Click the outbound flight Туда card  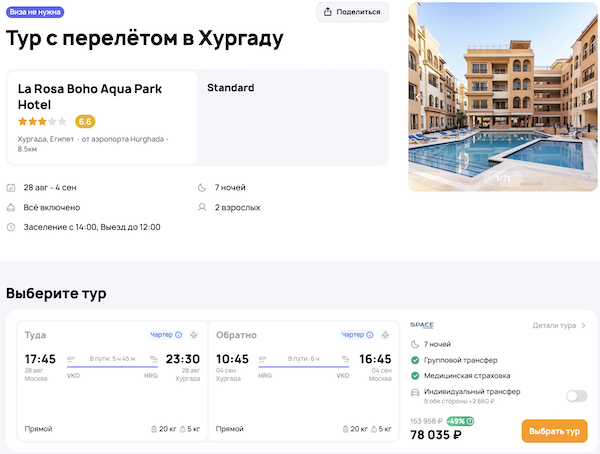coord(111,382)
